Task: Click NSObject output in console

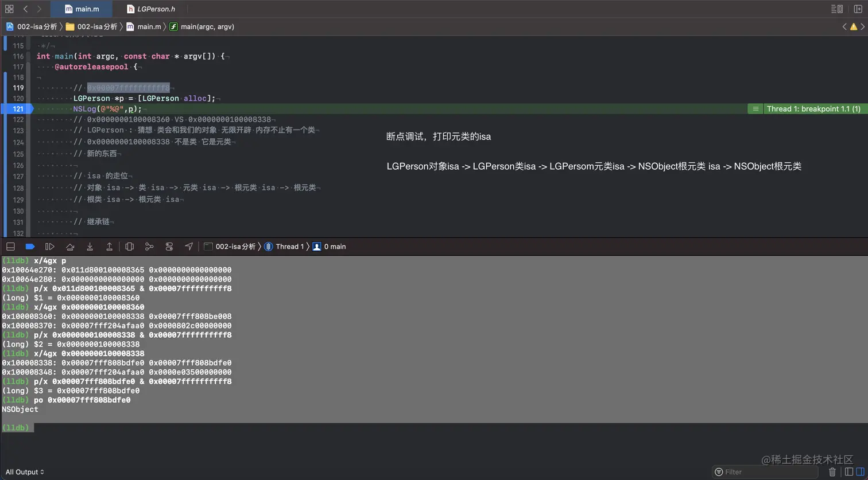Action: click(x=20, y=409)
